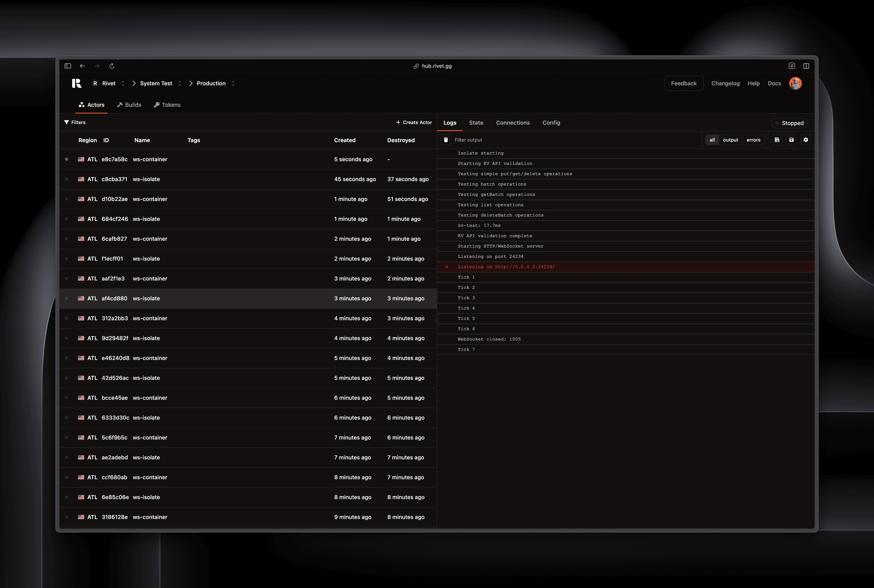Viewport: 874px width, 588px height.
Task: Click the browser reader icon left of split view
Action: [792, 66]
